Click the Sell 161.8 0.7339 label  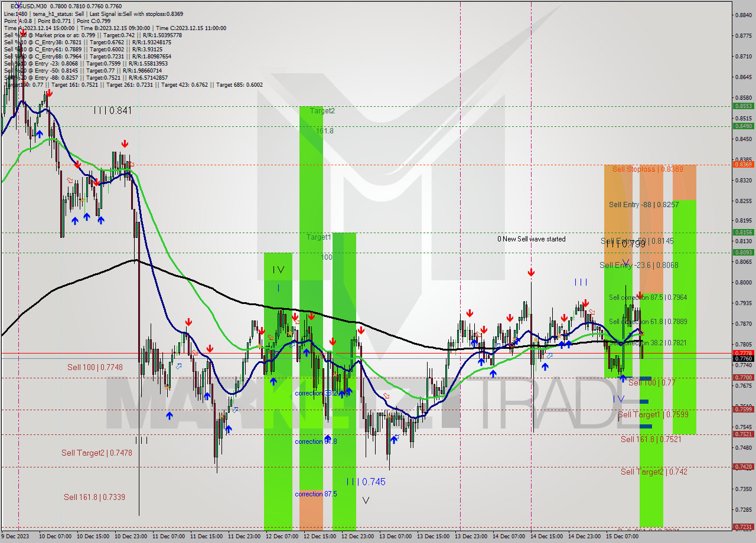click(x=94, y=497)
